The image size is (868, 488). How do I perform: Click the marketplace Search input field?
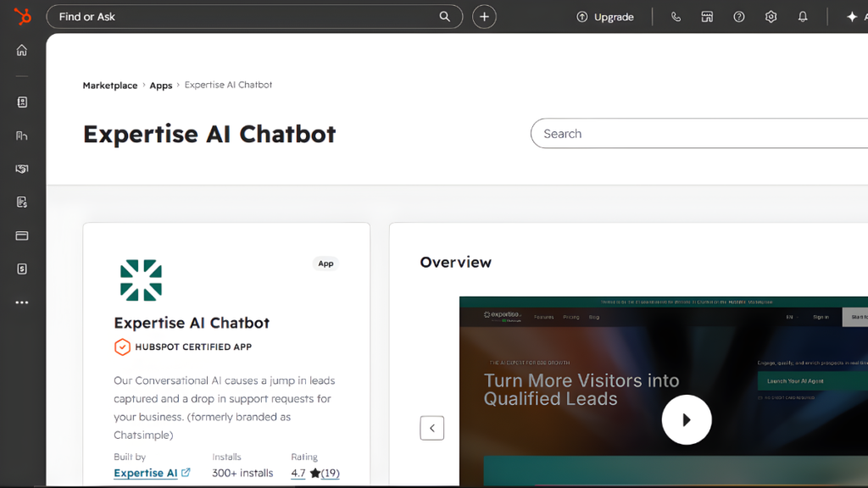pos(698,133)
